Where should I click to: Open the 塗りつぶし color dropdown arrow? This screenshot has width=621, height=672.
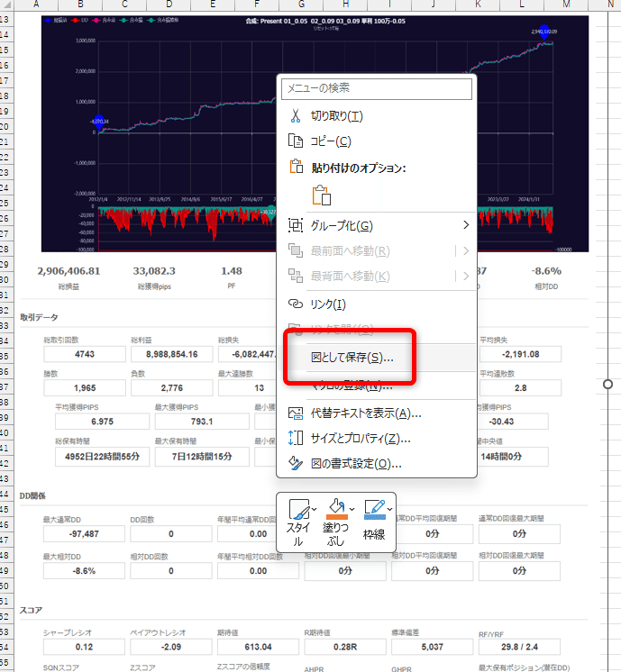point(352,509)
